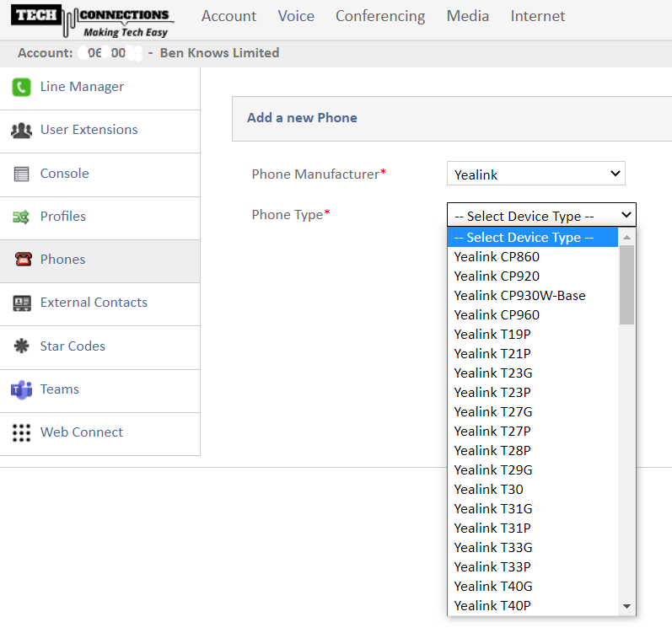The image size is (672, 633).
Task: Choose Yealink T23G device type
Action: 532,373
